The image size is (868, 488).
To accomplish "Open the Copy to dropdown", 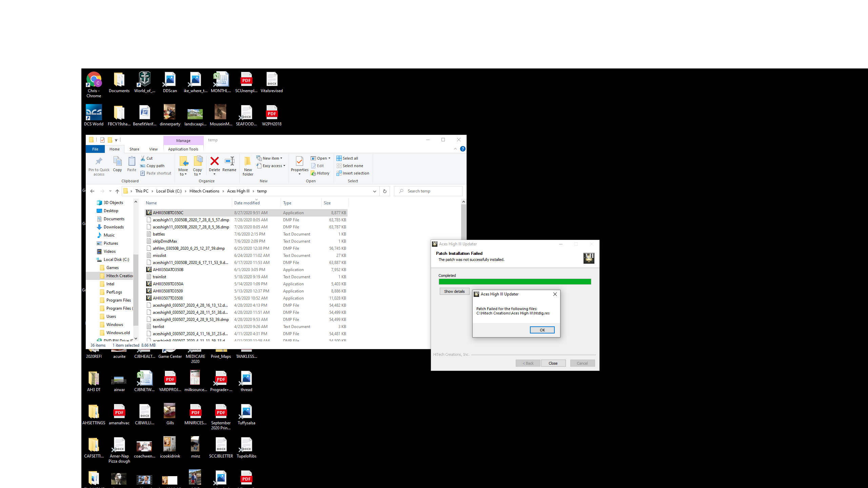I will tap(197, 166).
